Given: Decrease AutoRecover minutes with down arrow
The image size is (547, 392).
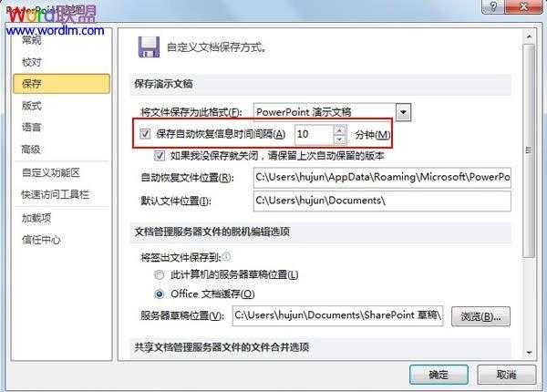Looking at the screenshot, I should click(339, 139).
